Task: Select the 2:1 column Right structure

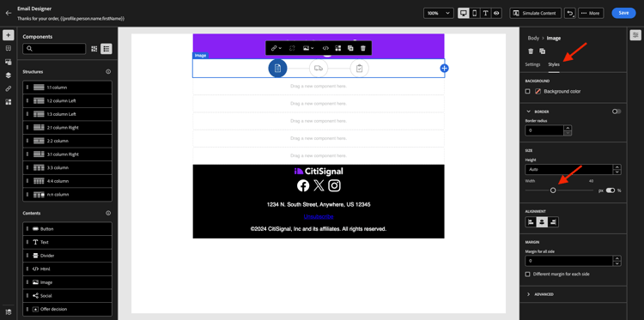Action: click(67, 128)
